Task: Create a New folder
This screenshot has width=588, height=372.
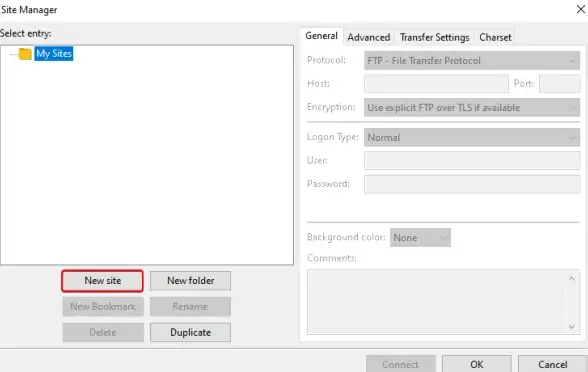Action: (x=190, y=281)
